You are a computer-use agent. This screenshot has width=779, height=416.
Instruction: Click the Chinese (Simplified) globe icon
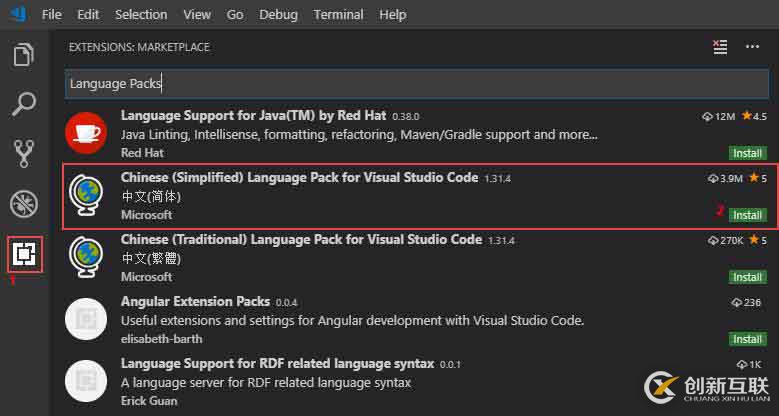[x=86, y=195]
